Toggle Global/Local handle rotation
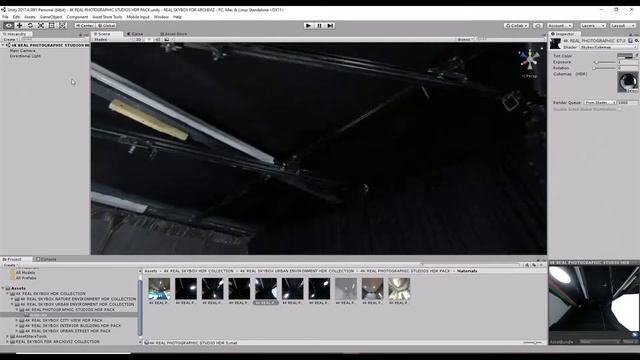This screenshot has width=640, height=360. [106, 25]
